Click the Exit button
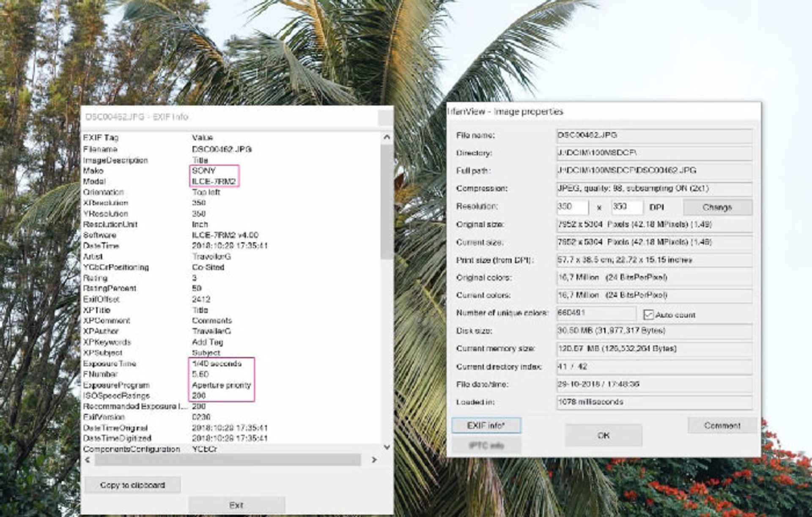This screenshot has width=812, height=517. click(x=236, y=505)
